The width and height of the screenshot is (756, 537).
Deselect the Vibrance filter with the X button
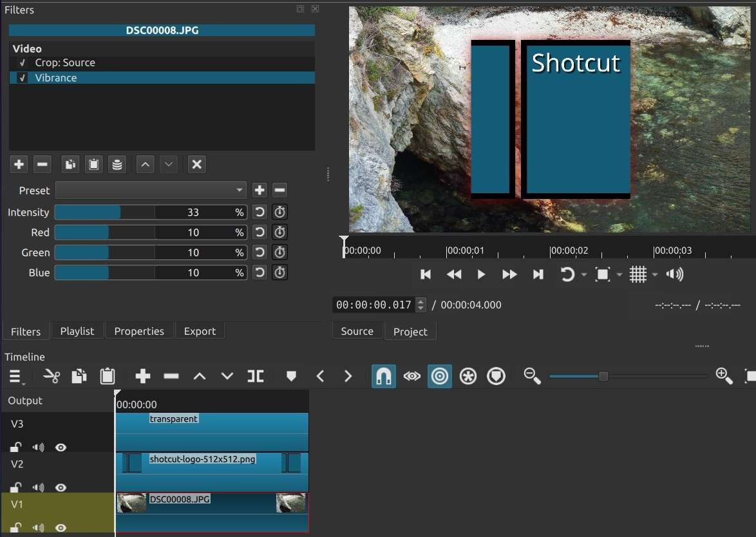(196, 164)
